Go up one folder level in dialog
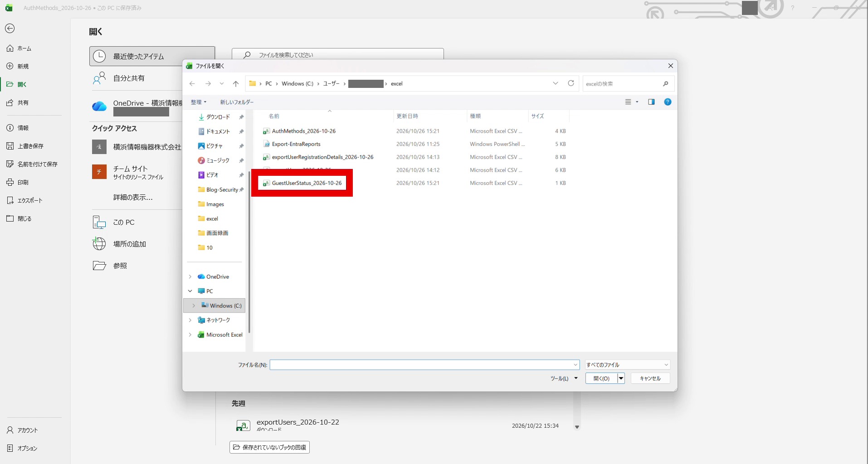 pyautogui.click(x=236, y=84)
